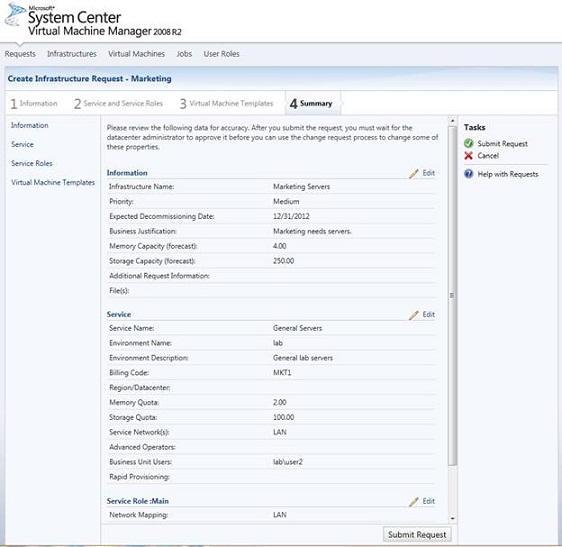Click the Storage Quota value 100.00
Image resolution: width=562 pixels, height=547 pixels.
click(284, 417)
